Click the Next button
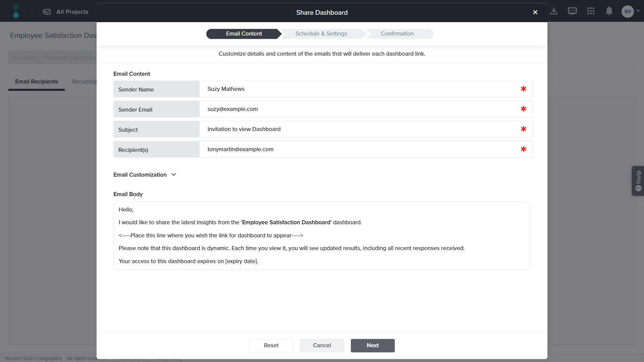This screenshot has width=644, height=362. point(372,345)
